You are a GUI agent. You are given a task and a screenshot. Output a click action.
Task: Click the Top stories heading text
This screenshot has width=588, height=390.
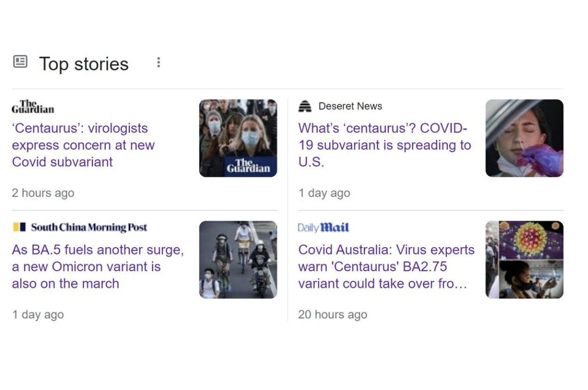coord(84,64)
